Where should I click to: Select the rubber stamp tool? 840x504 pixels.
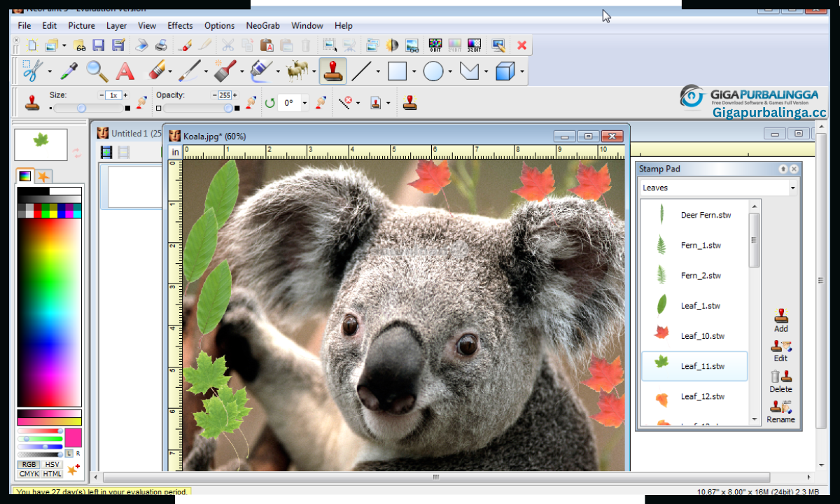point(333,71)
